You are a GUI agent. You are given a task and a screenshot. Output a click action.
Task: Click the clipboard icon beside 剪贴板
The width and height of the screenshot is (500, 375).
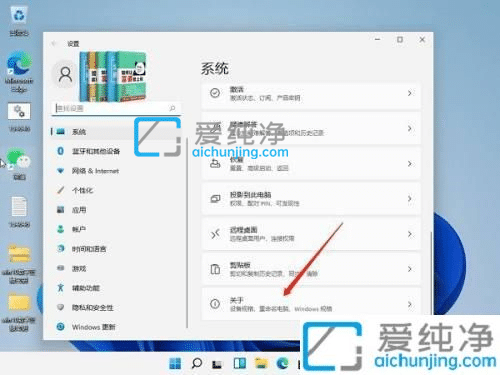pyautogui.click(x=215, y=269)
